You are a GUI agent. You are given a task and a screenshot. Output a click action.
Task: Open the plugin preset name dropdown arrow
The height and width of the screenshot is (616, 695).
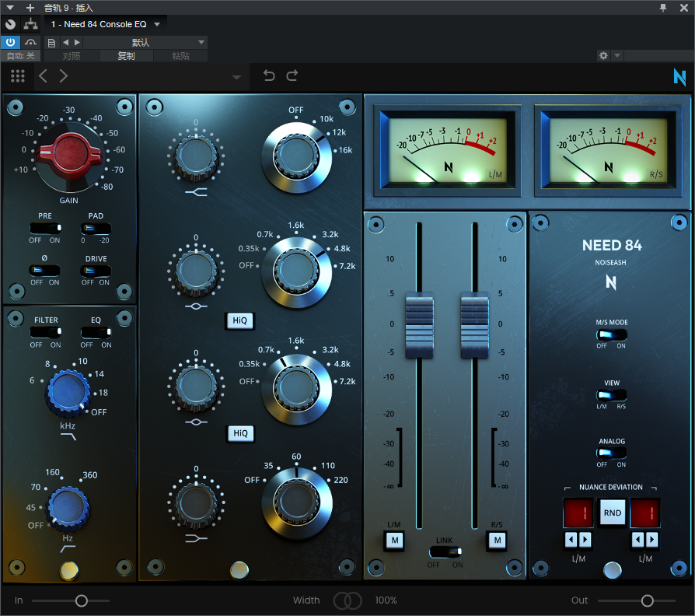coord(236,77)
